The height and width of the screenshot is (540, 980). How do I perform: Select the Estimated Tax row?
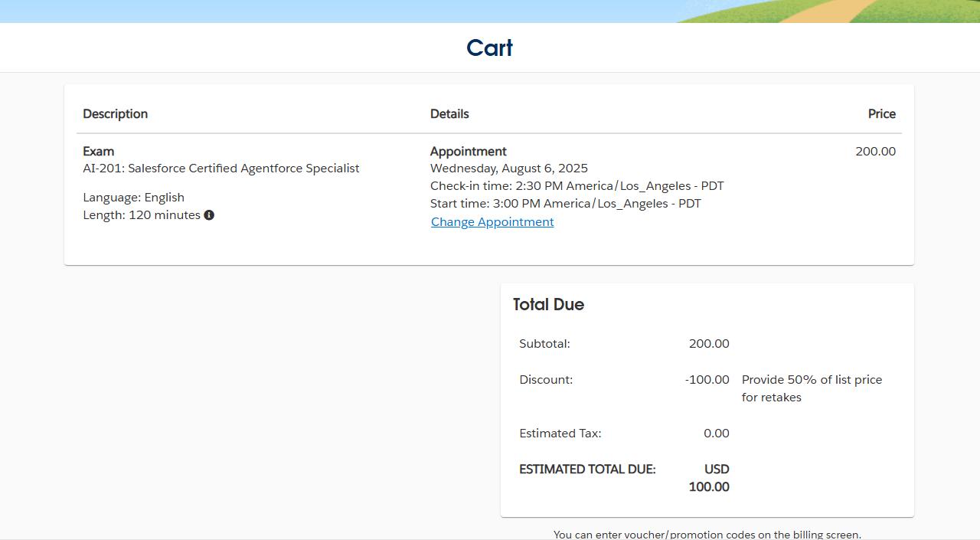point(560,433)
